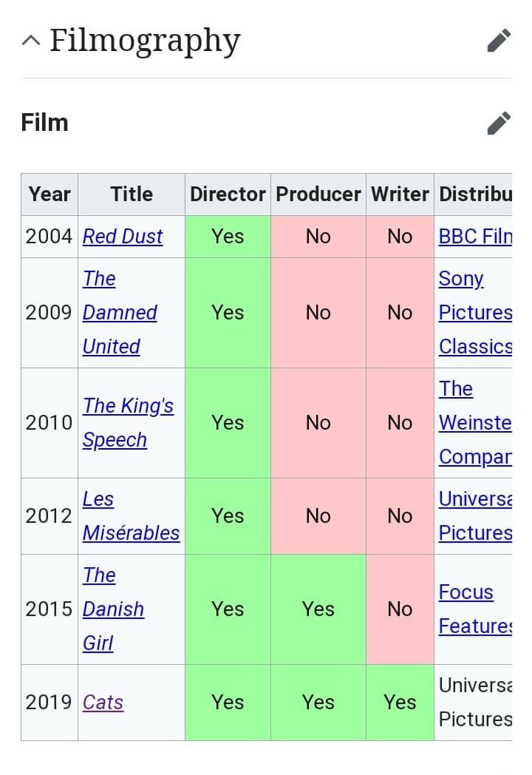Open the Focus Features link

pos(475,609)
